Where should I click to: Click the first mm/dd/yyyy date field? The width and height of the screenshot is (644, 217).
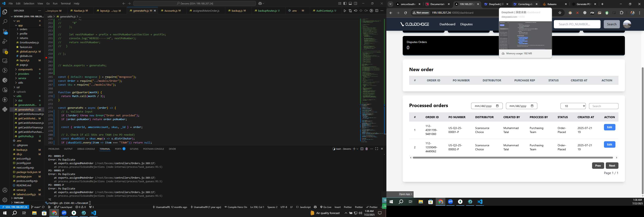coord(486,106)
